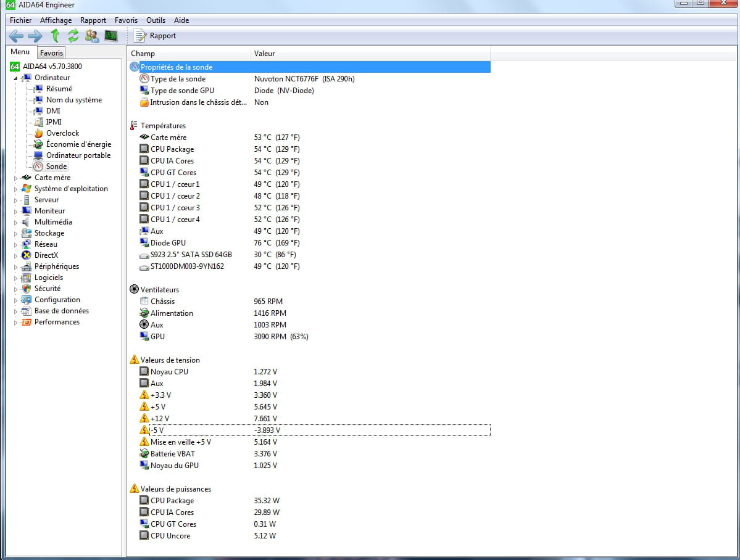The height and width of the screenshot is (560, 740).
Task: Open the Affichage menu
Action: 56,20
